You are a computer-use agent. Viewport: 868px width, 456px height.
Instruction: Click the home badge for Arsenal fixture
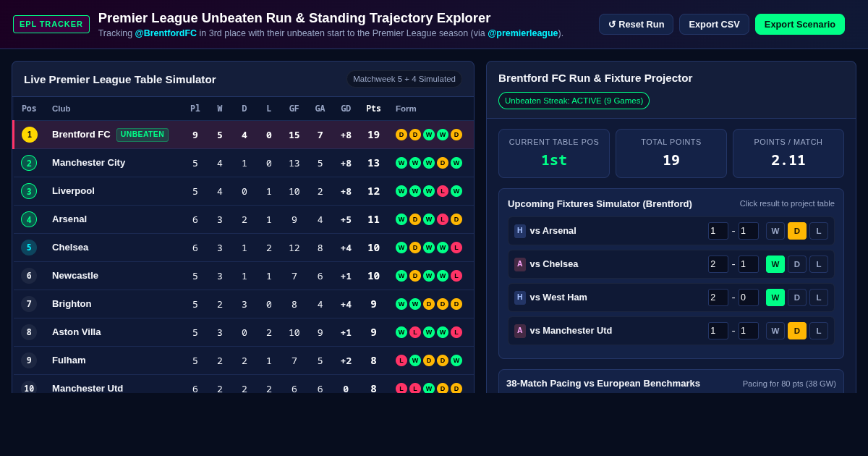tap(520, 231)
